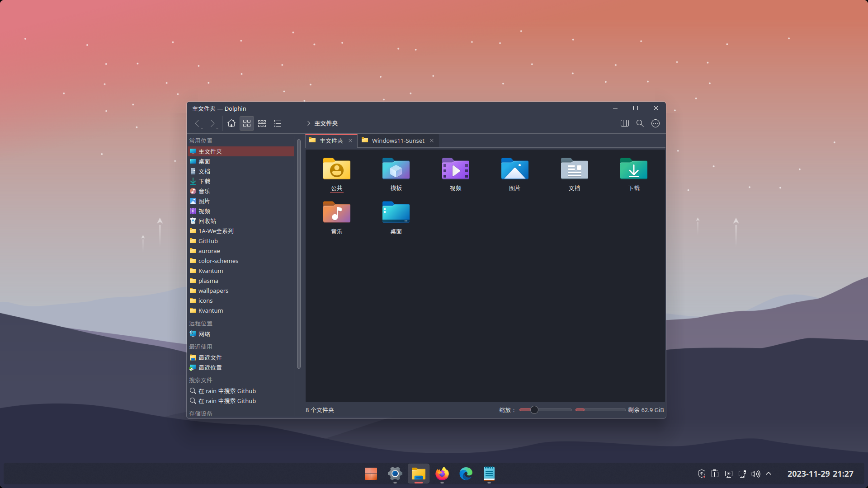
Task: Click the 剩余 62.9 GiB status text
Action: pos(646,410)
